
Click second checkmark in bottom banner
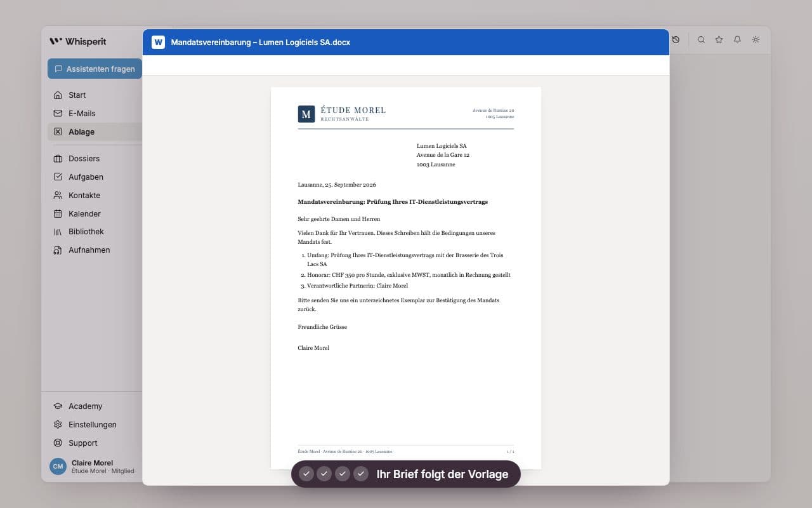coord(324,474)
